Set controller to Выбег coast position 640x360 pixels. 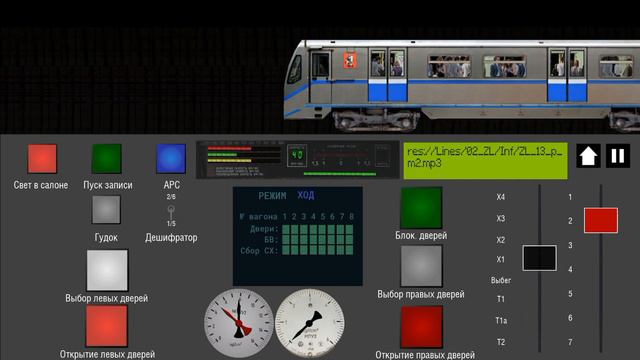(x=501, y=280)
